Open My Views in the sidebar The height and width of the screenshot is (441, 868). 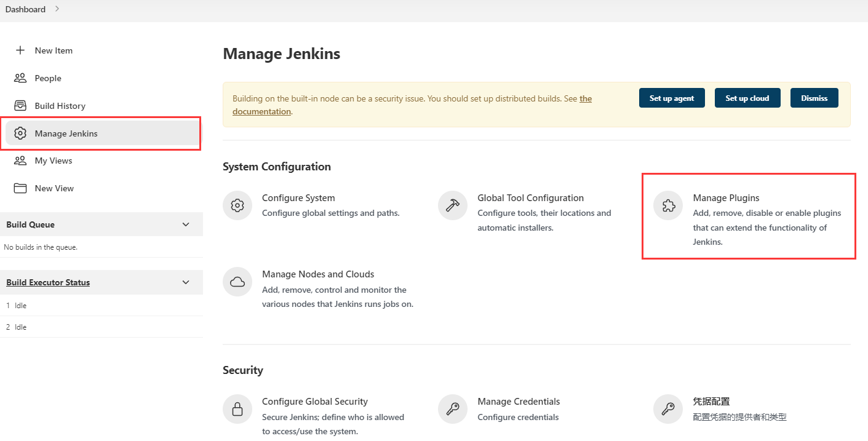click(54, 161)
